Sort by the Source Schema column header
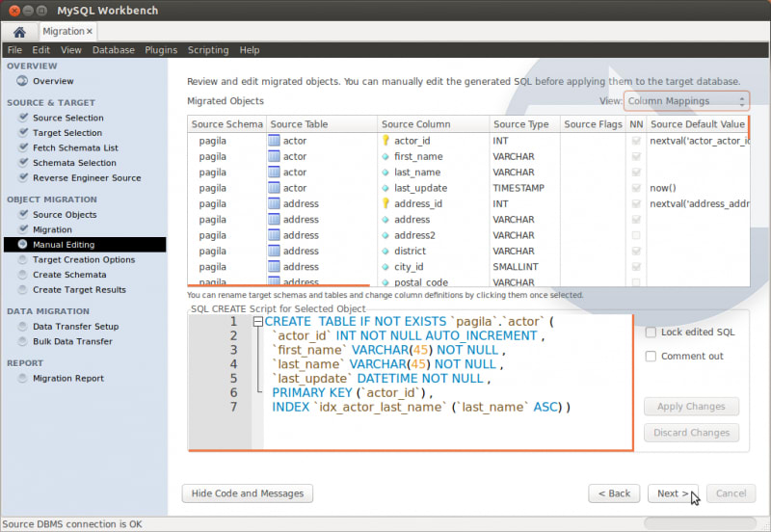 click(226, 124)
